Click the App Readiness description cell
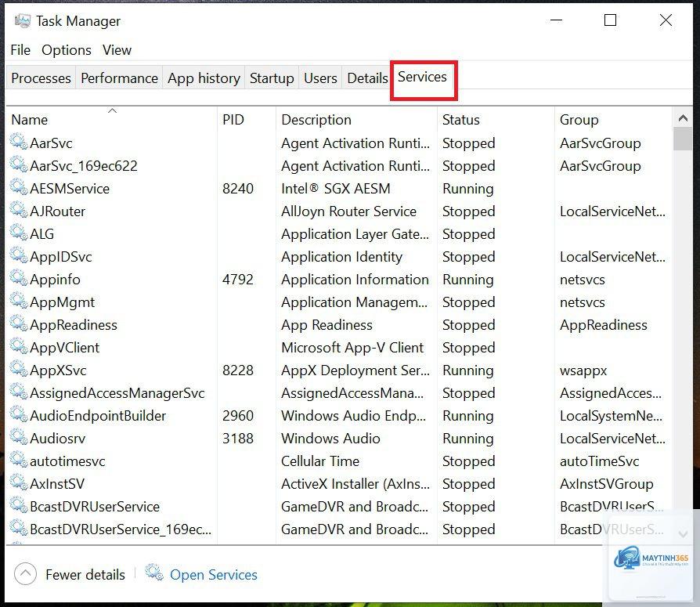Screen dimensions: 700x607 pos(327,325)
